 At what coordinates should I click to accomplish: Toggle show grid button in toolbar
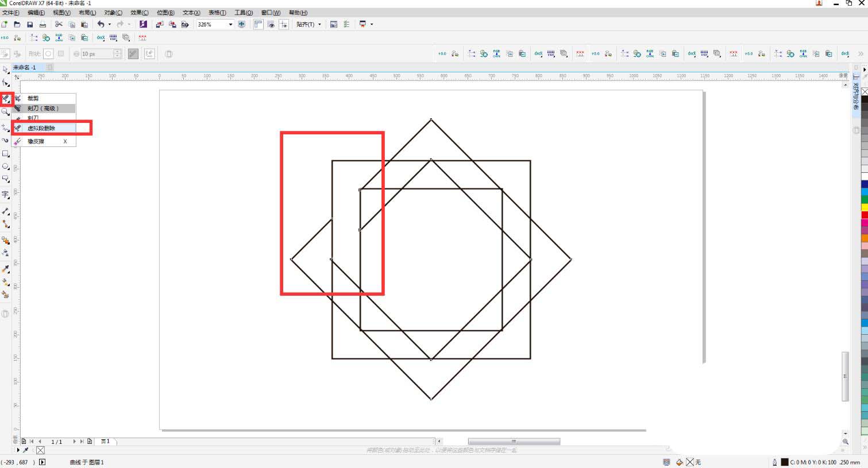tap(271, 24)
